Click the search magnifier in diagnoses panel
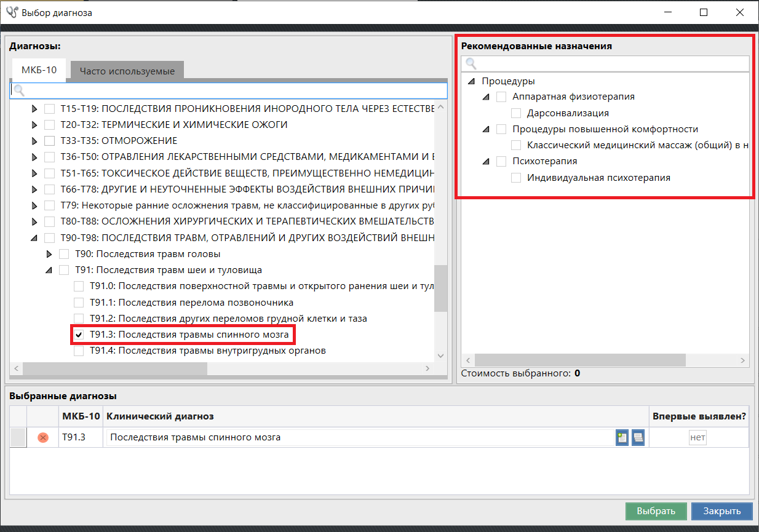 (19, 90)
